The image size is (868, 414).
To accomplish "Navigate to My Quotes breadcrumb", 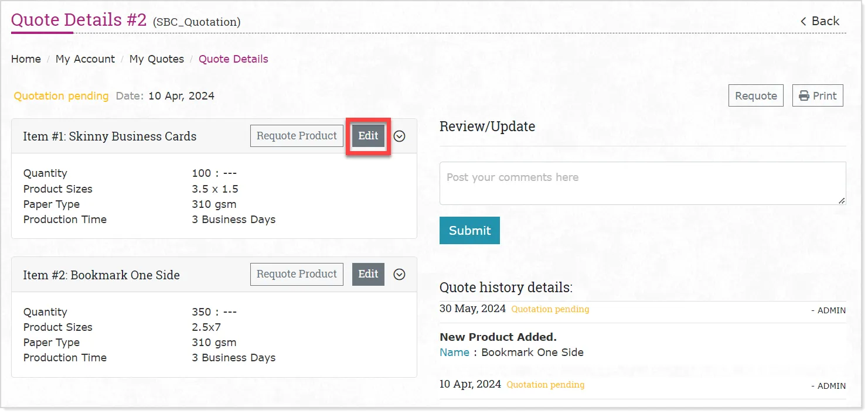I will pyautogui.click(x=156, y=59).
